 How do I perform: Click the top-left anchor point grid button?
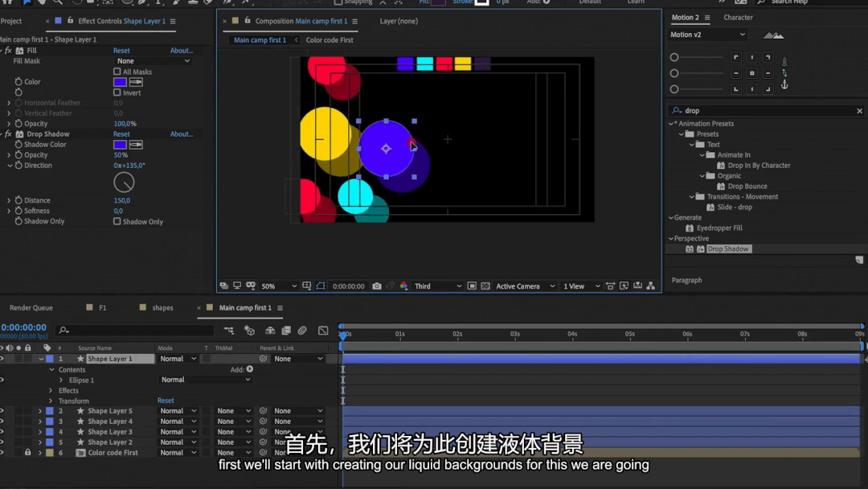point(735,57)
